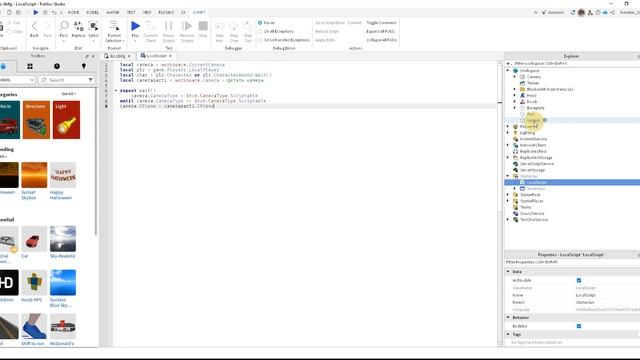The image size is (640, 360).
Task: Click Resume Scripts in the Test group
Action: tap(187, 27)
